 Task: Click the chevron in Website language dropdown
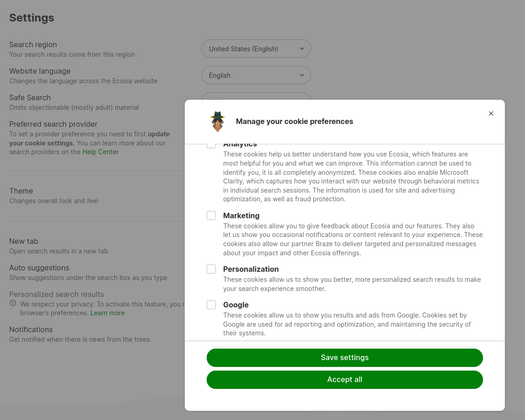[302, 75]
